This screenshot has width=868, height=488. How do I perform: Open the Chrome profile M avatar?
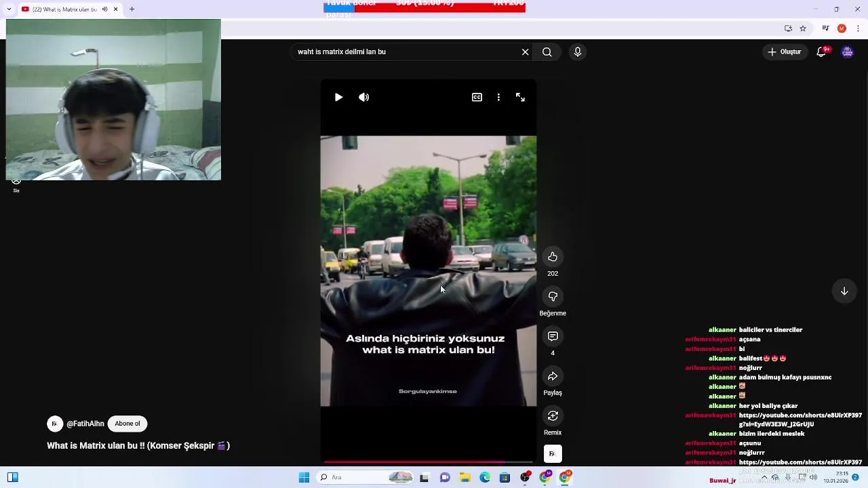point(842,28)
